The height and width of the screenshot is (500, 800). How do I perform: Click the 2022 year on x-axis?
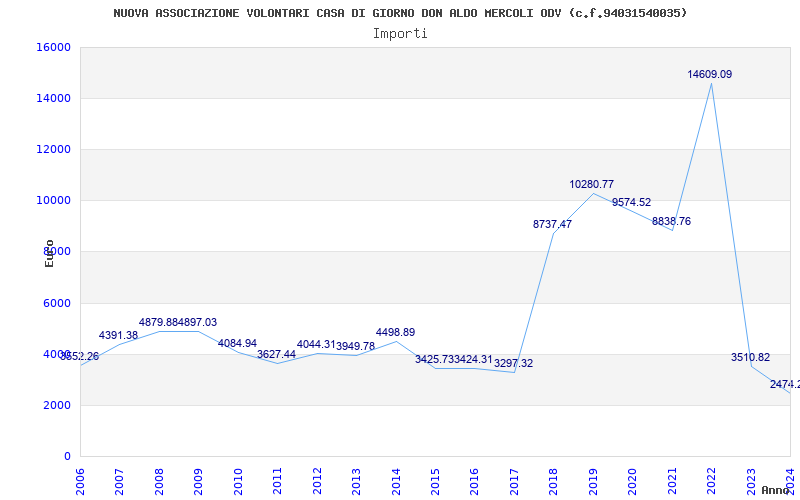coord(711,479)
